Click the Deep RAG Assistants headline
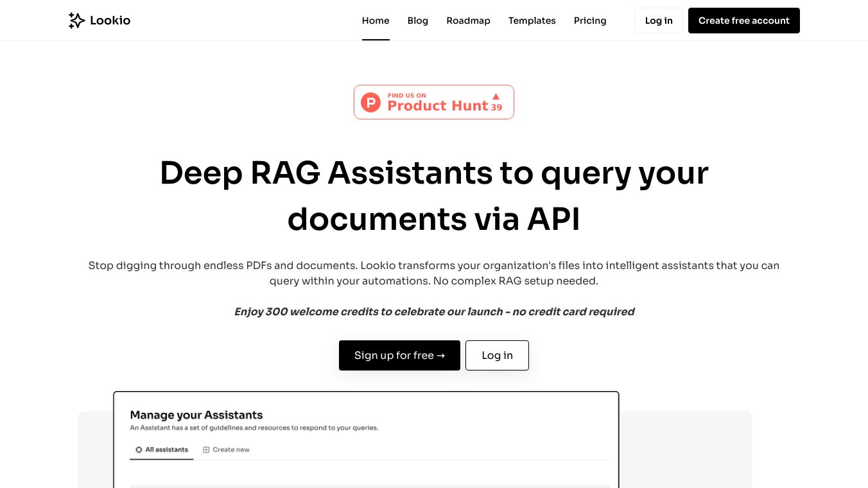This screenshot has width=868, height=488. point(434,196)
